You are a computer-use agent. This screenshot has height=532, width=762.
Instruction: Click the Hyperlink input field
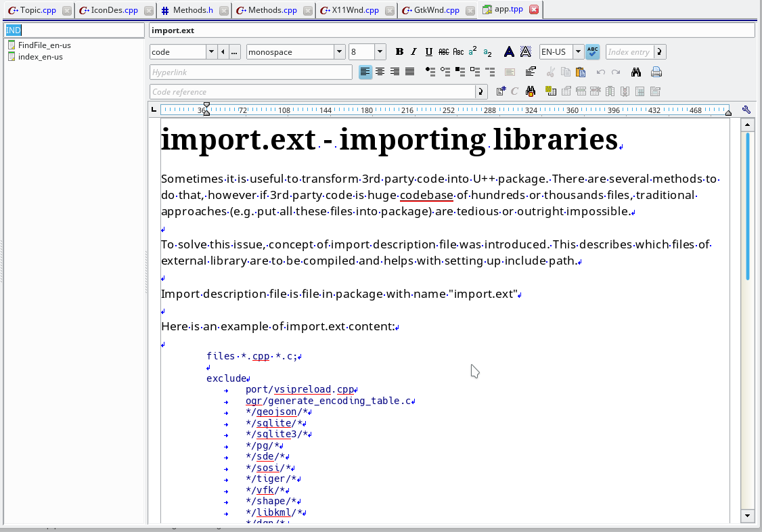point(250,72)
